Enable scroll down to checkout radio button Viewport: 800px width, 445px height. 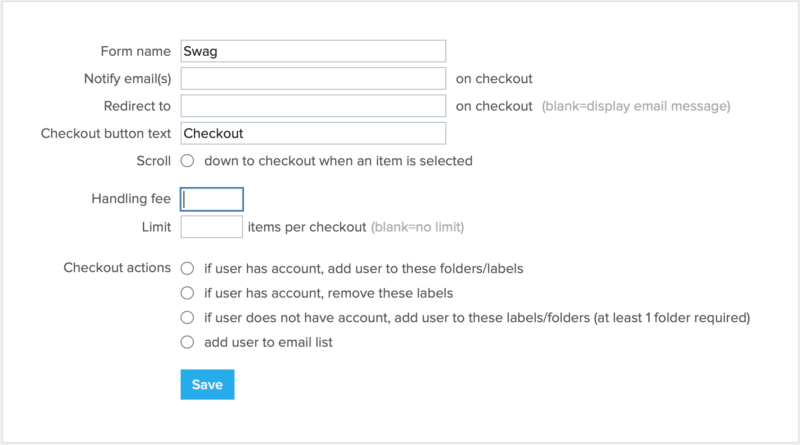click(x=187, y=160)
